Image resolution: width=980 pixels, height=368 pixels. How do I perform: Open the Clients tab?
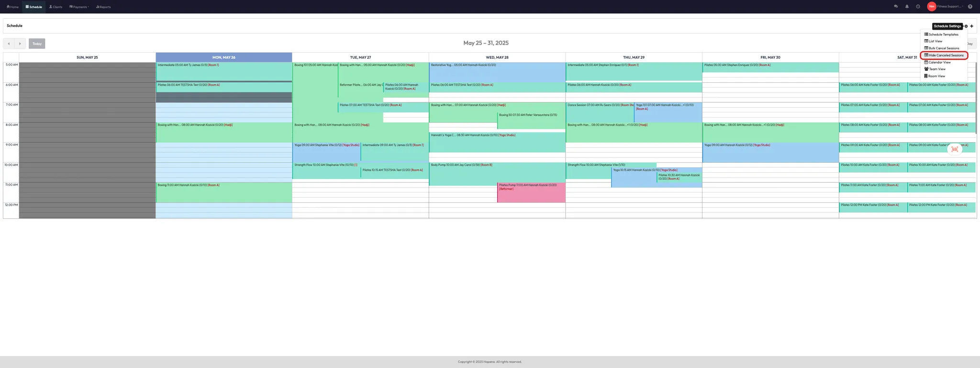click(56, 7)
